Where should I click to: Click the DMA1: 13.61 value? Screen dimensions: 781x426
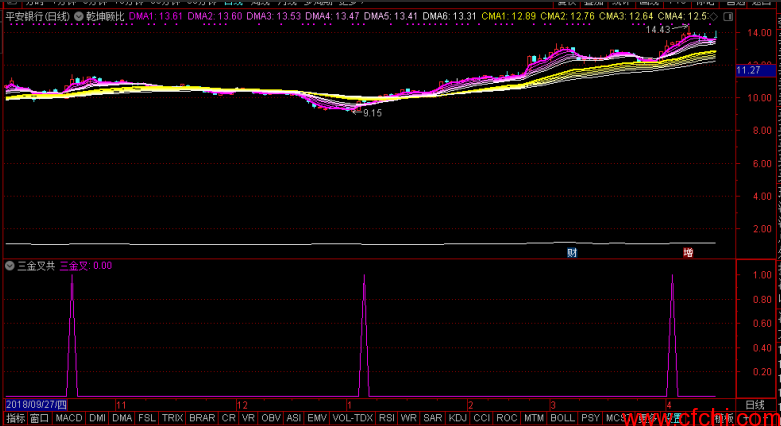coord(156,16)
